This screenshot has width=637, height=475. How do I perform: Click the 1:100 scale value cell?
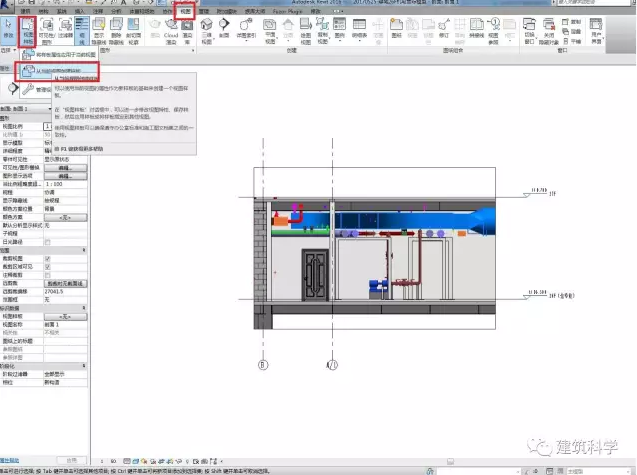point(65,184)
